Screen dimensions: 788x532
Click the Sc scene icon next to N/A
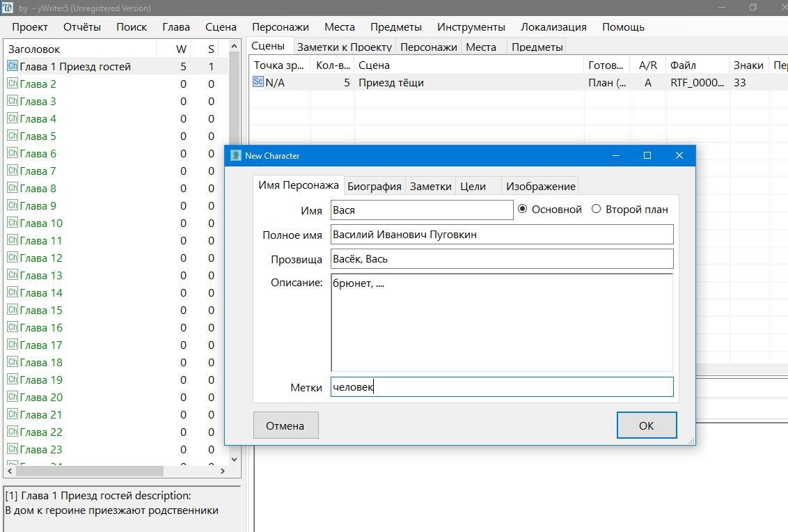(258, 82)
